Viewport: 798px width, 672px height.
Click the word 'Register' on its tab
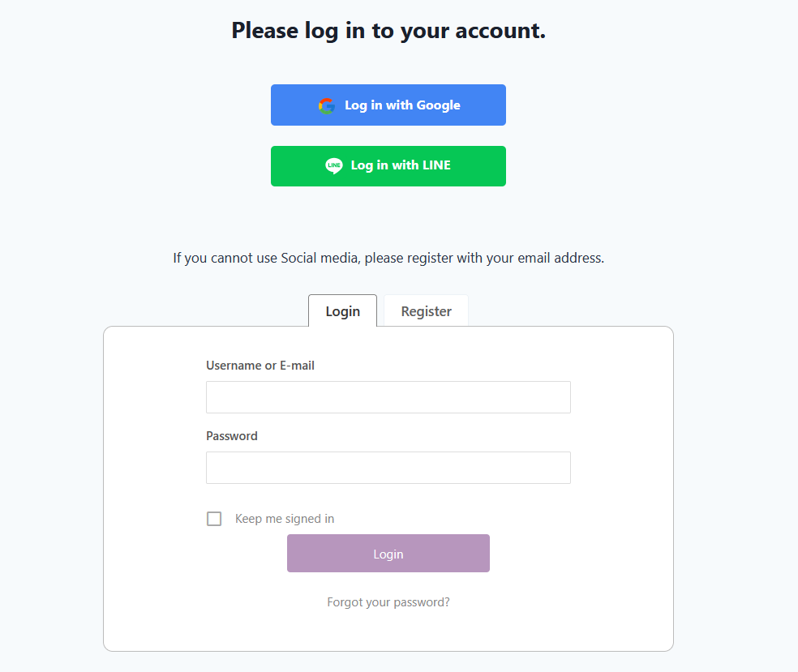coord(427,312)
